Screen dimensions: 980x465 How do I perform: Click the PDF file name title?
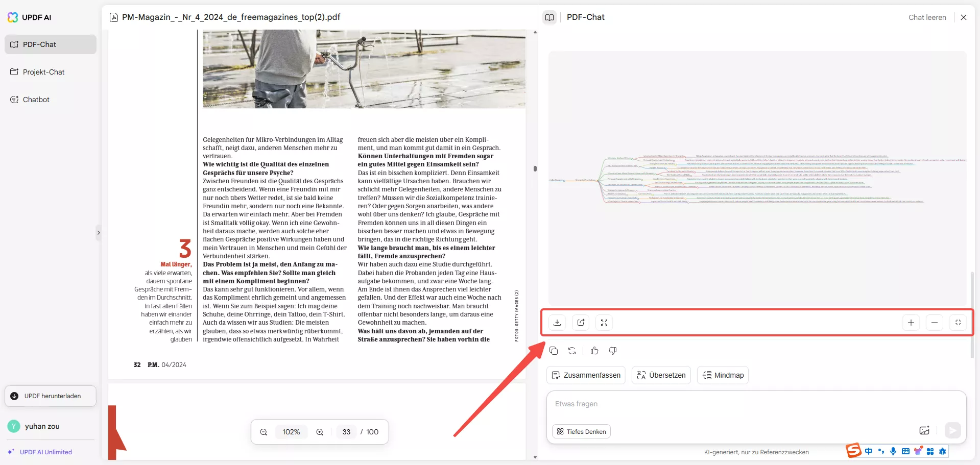[231, 17]
